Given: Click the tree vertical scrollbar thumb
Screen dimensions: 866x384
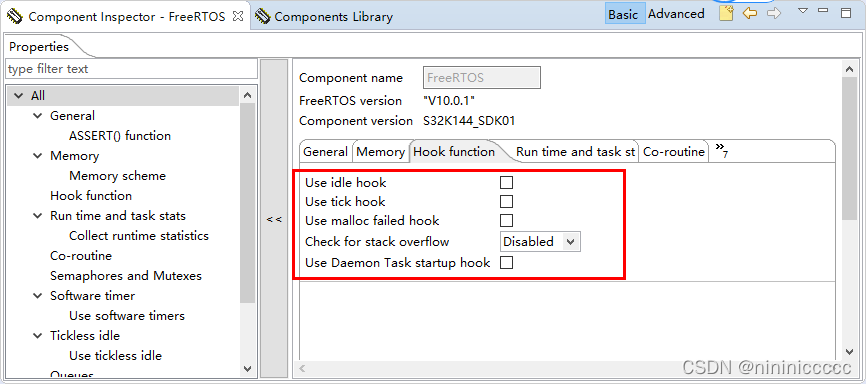Looking at the screenshot, I should click(247, 202).
